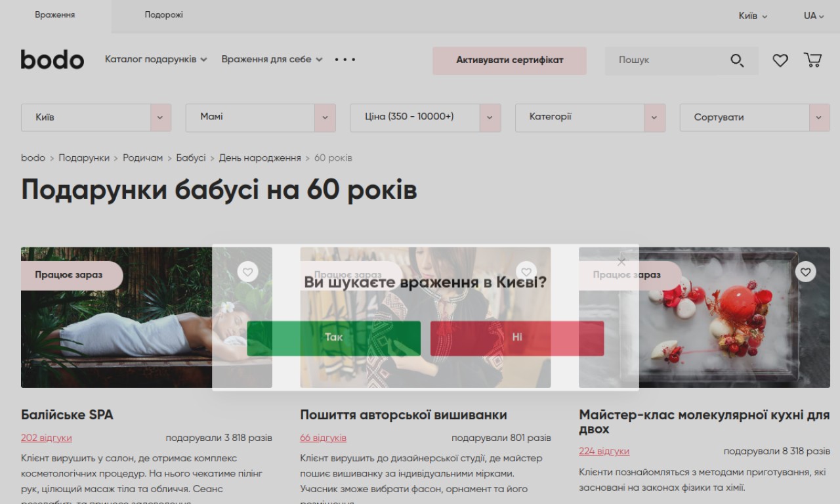Open the Київ city filter dropdown
This screenshot has height=504, width=840.
pos(96,117)
